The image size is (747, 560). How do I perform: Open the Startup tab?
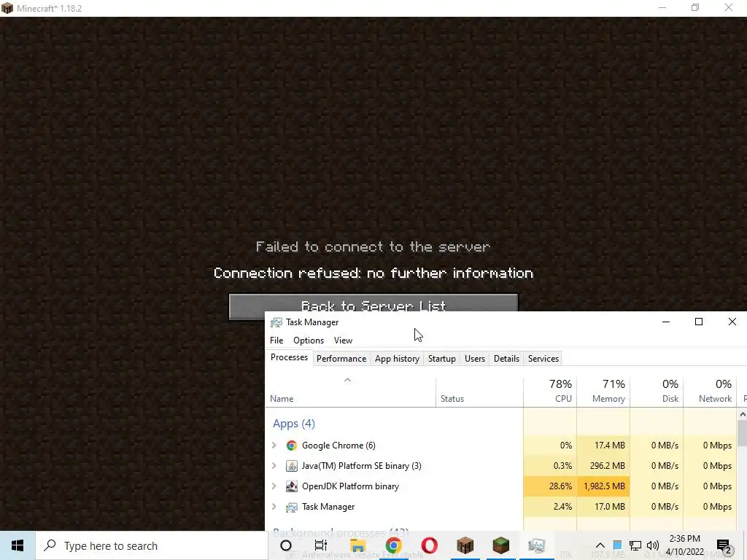[441, 359]
